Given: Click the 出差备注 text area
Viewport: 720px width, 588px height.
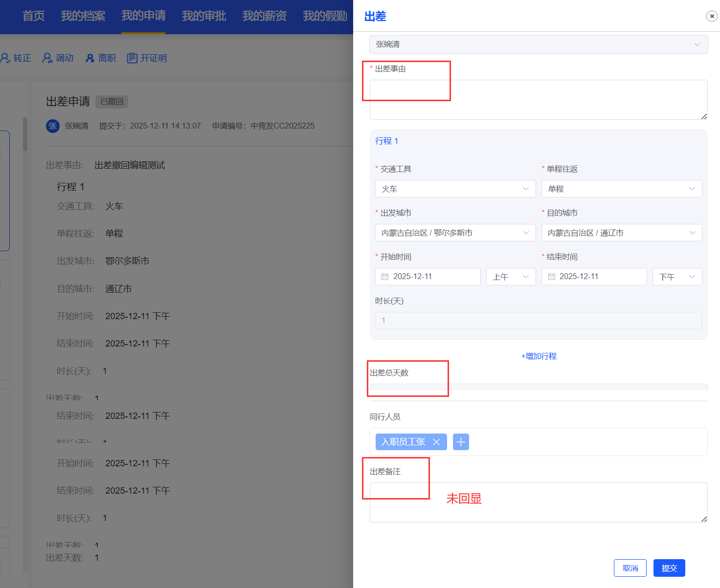Looking at the screenshot, I should (x=539, y=502).
